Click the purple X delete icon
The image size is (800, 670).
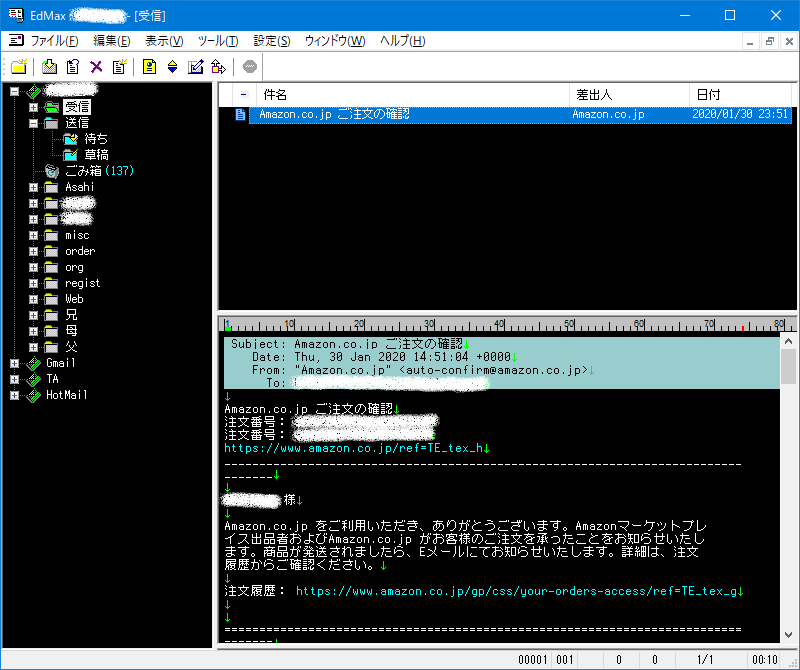tap(96, 66)
